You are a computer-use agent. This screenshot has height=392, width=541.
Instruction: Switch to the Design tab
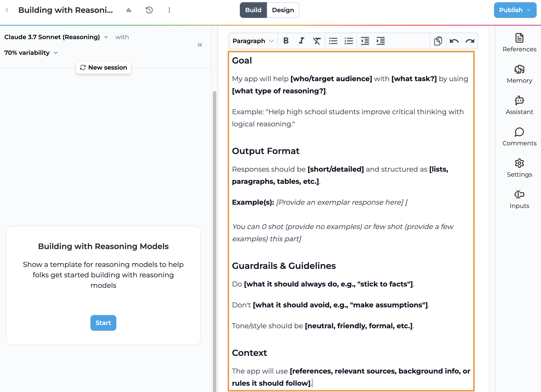[283, 10]
